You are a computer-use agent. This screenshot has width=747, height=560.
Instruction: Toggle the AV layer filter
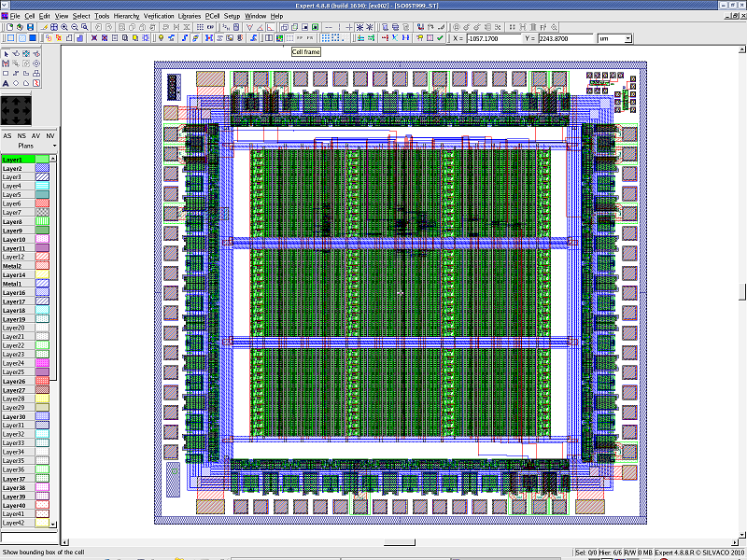pos(36,136)
